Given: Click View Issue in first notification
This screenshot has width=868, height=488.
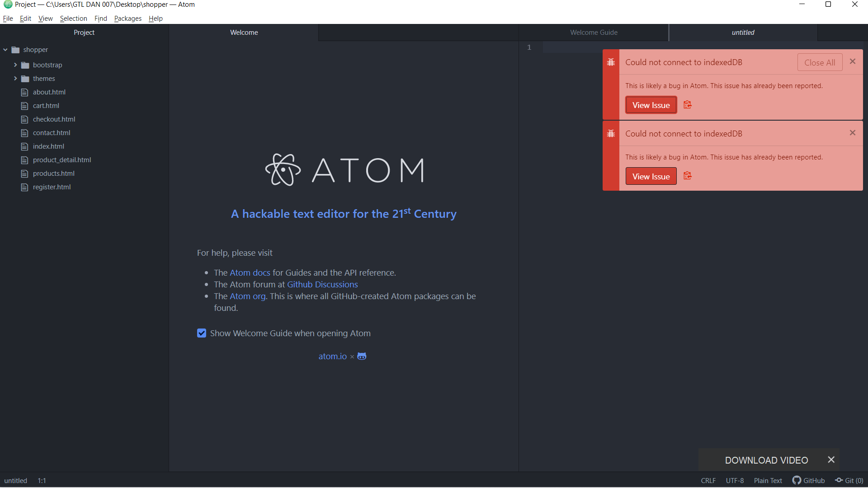Looking at the screenshot, I should (651, 105).
